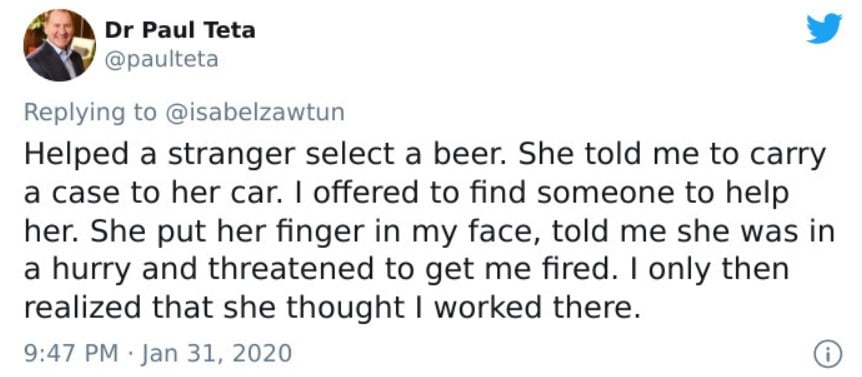Click the 9:47 PM time stamp

[x=71, y=353]
